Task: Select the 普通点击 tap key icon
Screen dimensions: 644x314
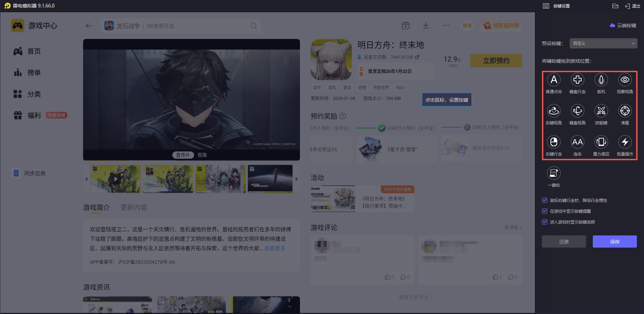Action: tap(554, 80)
